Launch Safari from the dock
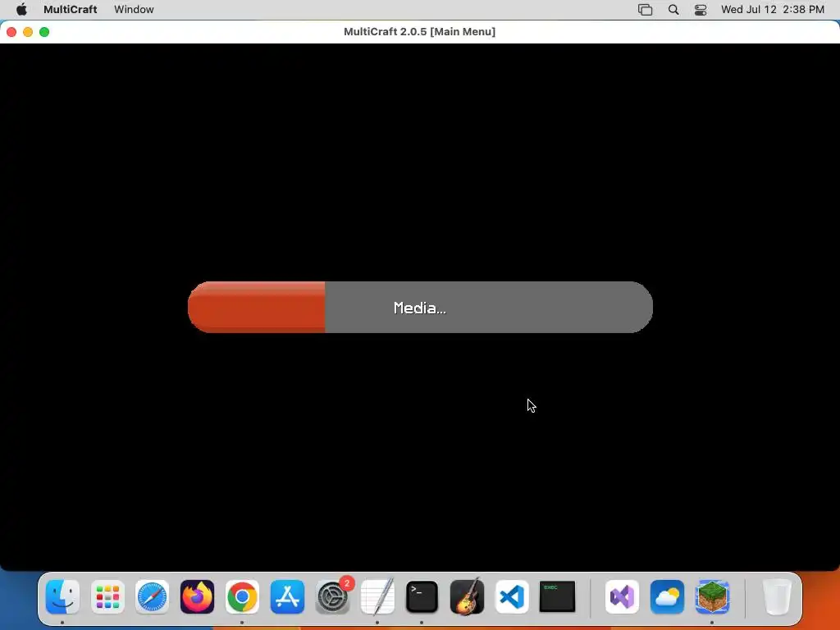This screenshot has width=840, height=630. [x=152, y=596]
